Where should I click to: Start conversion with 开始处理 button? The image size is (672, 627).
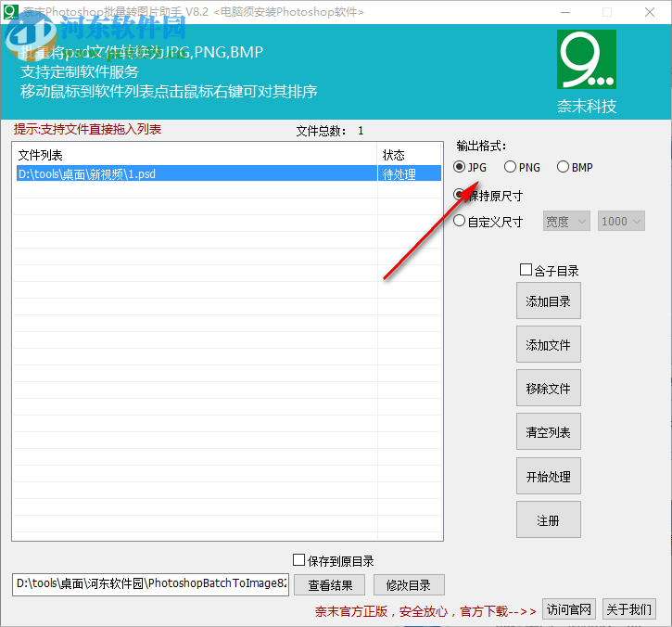[548, 476]
